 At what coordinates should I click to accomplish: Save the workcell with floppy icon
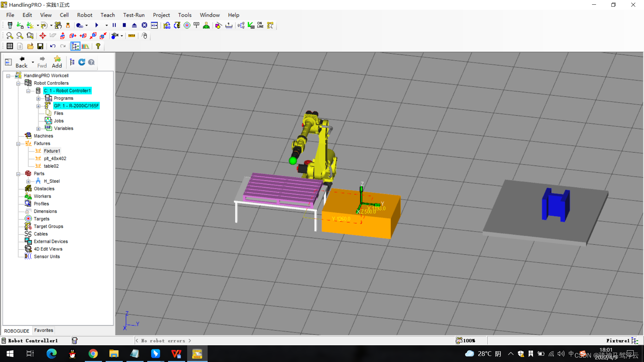40,46
